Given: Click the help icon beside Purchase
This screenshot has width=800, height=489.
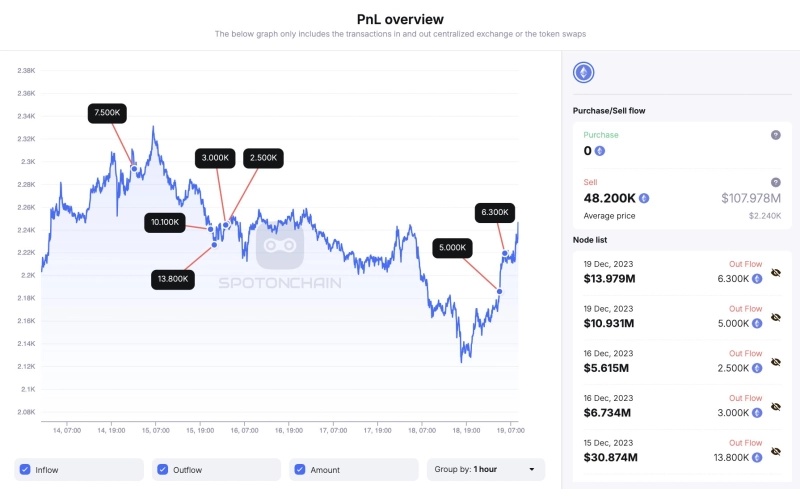Looking at the screenshot, I should [x=775, y=135].
